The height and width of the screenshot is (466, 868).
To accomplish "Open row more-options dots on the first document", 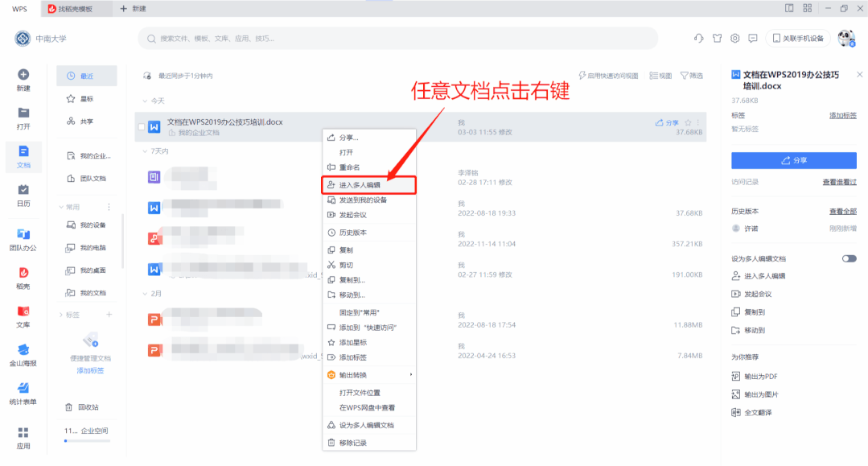I will pos(698,122).
